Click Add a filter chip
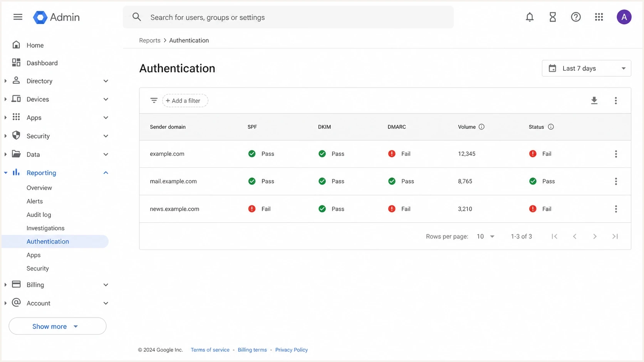The height and width of the screenshot is (362, 644). pyautogui.click(x=185, y=101)
